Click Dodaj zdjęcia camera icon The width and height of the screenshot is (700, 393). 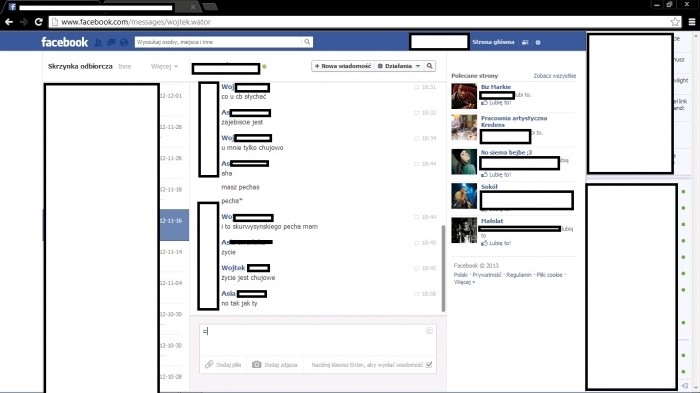point(256,364)
